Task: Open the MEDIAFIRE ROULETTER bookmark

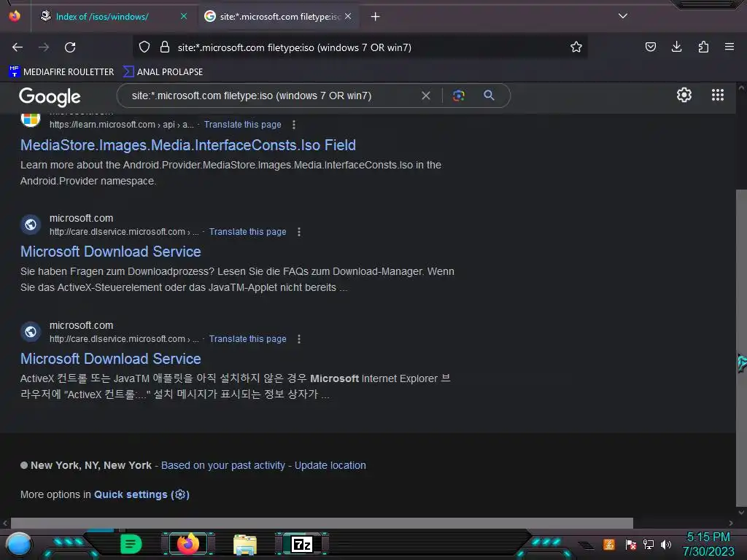Action: coord(61,72)
